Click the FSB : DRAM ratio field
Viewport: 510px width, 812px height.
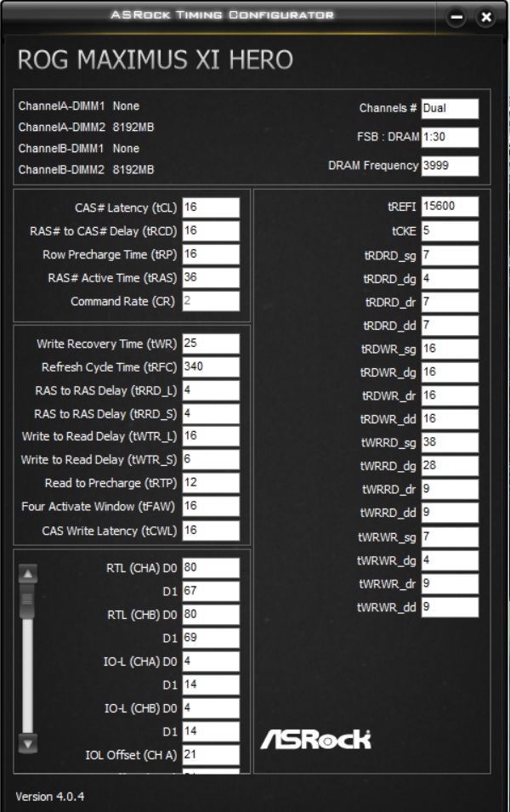tap(450, 137)
